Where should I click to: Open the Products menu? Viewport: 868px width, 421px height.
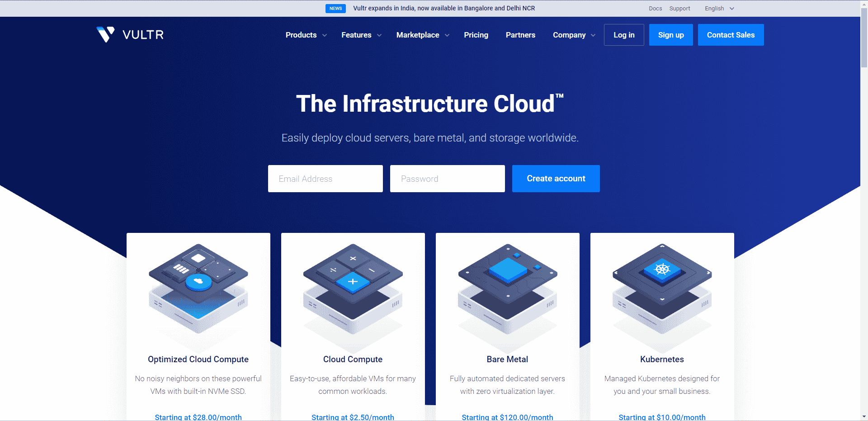pos(301,35)
